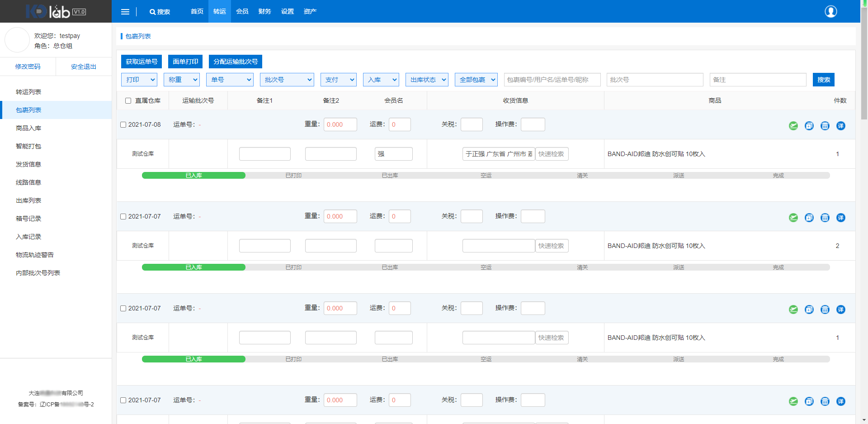868x424 pixels.
Task: Click 详 icon on 2021-07-07 package with 2 pieces
Action: (841, 218)
